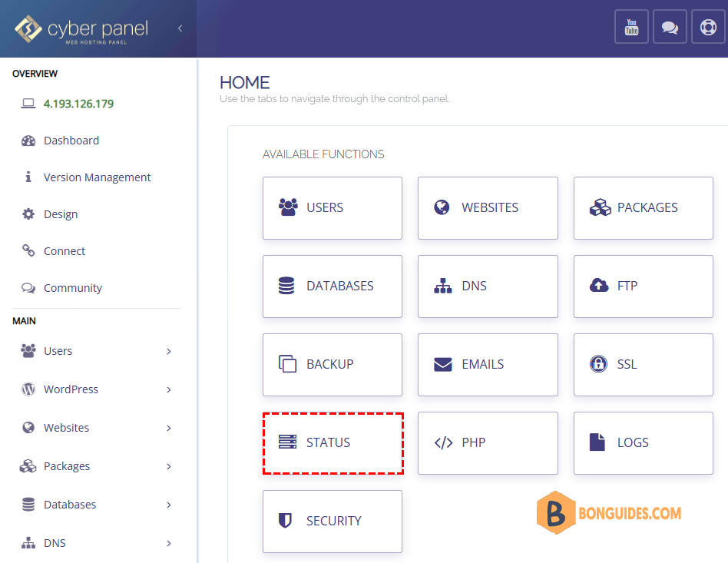
Task: Click the cubes icon on the PACKAGES tile
Action: tap(600, 207)
